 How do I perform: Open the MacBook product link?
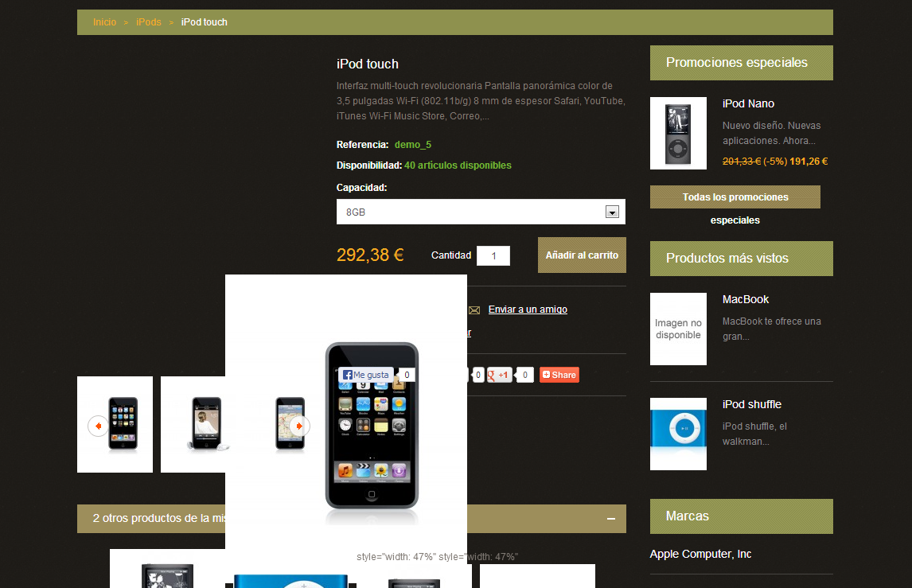pyautogui.click(x=746, y=299)
